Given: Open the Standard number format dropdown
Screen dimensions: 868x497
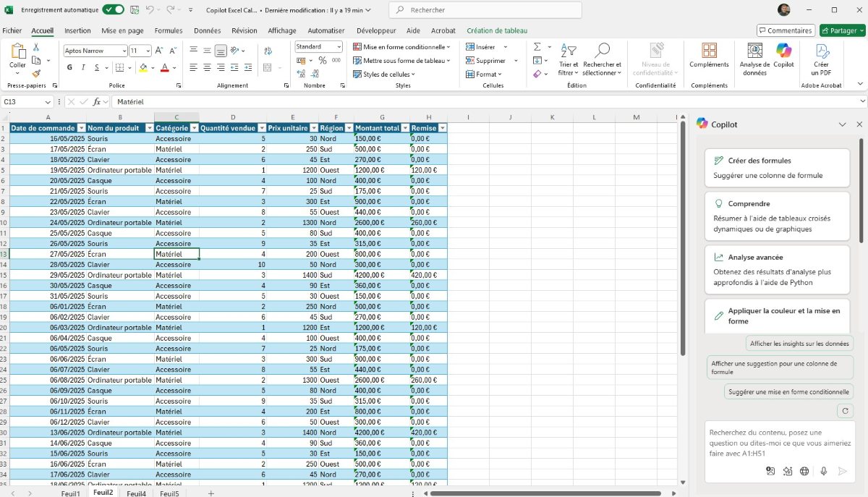Looking at the screenshot, I should point(338,46).
